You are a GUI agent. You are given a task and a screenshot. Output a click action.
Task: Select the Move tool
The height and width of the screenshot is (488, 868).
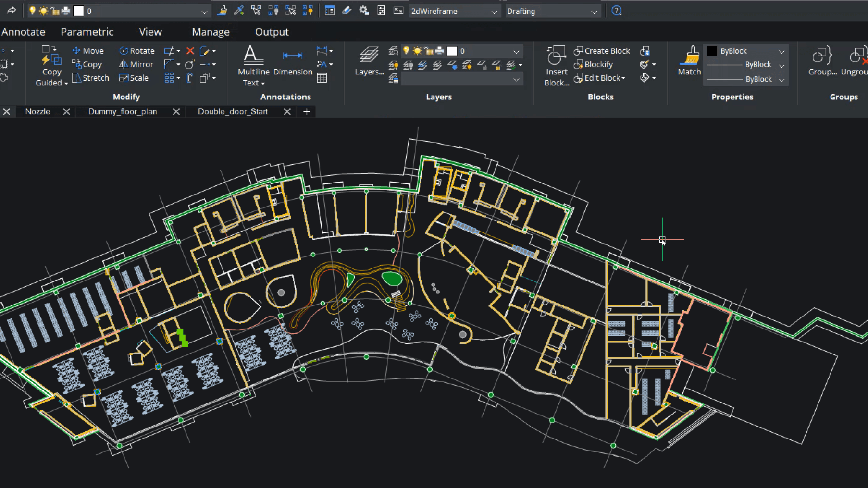[x=88, y=51]
